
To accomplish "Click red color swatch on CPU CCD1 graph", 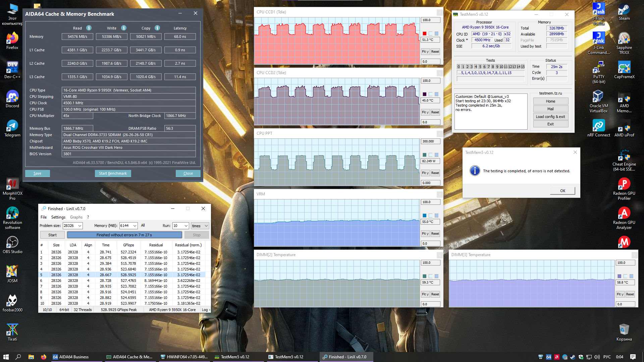I will [425, 34].
